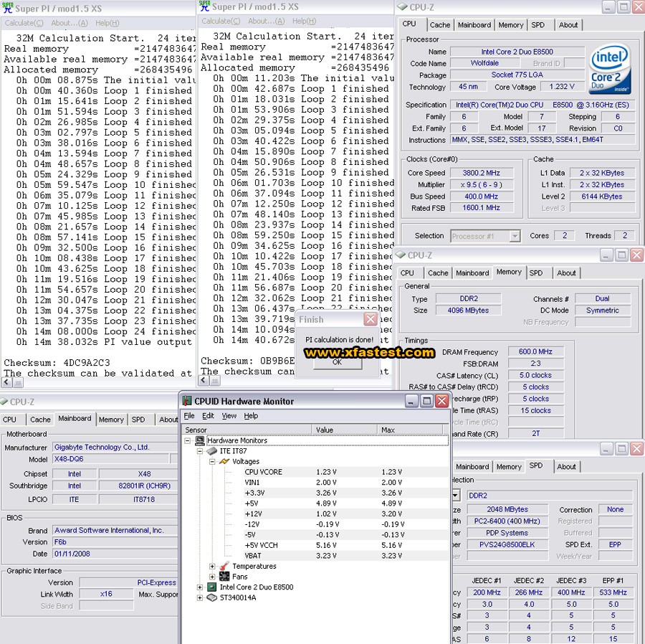Collapse the Hardware Monitors root node
Image resolution: width=645 pixels, height=644 pixels.
pyautogui.click(x=188, y=441)
